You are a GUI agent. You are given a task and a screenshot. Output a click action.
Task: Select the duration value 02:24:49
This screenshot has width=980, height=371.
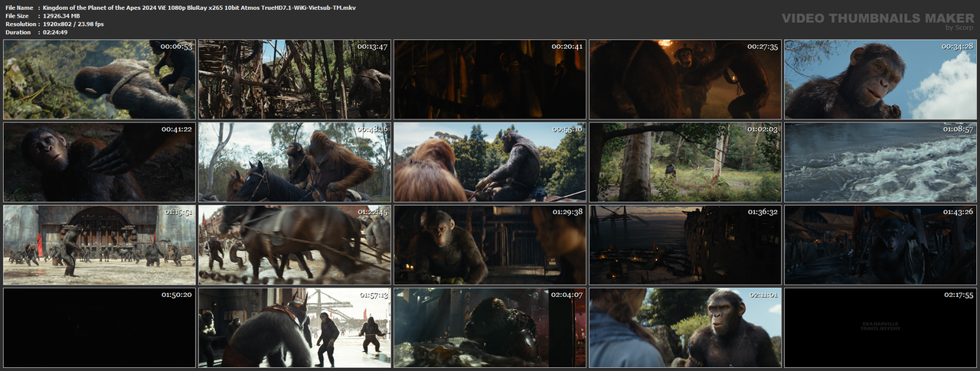coord(55,32)
